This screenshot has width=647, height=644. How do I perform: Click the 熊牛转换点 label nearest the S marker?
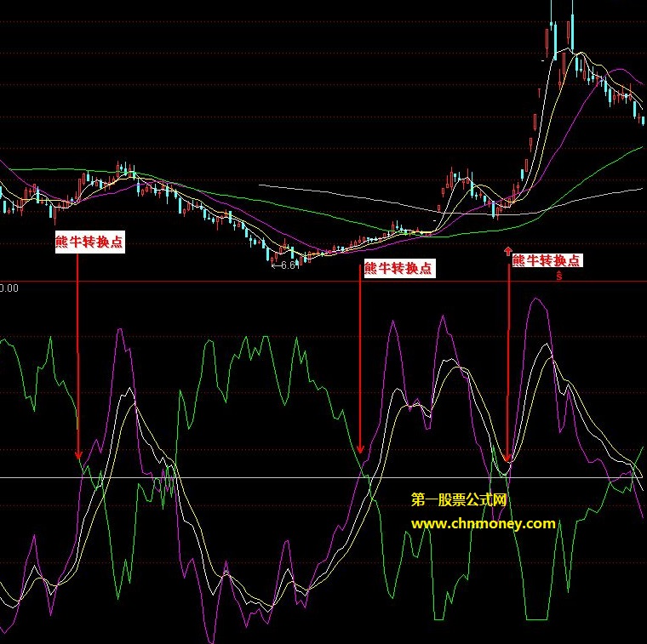point(547,260)
